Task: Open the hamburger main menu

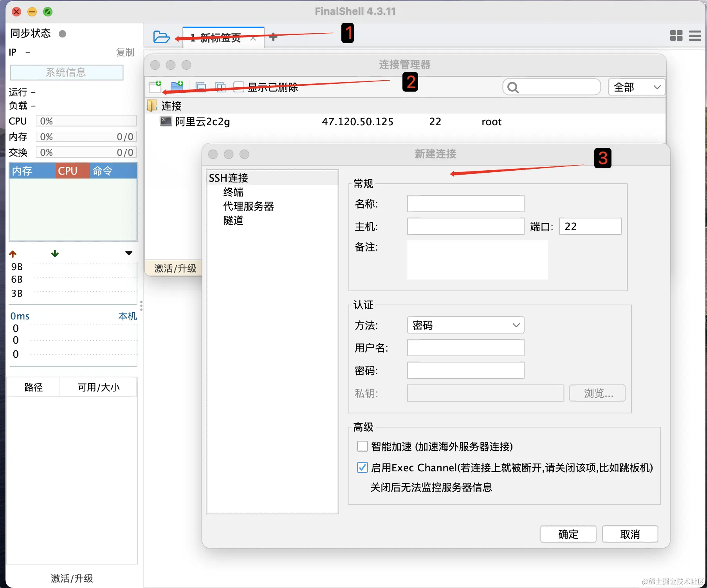Action: (x=695, y=36)
